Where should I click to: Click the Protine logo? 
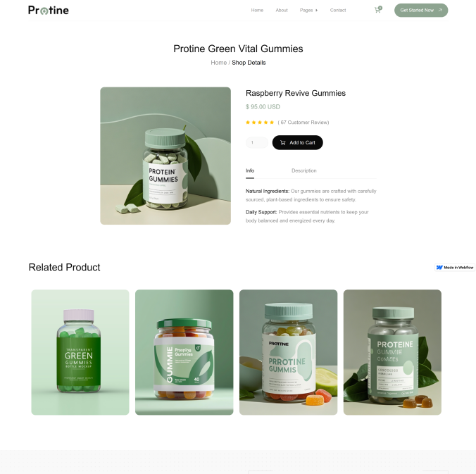click(49, 10)
